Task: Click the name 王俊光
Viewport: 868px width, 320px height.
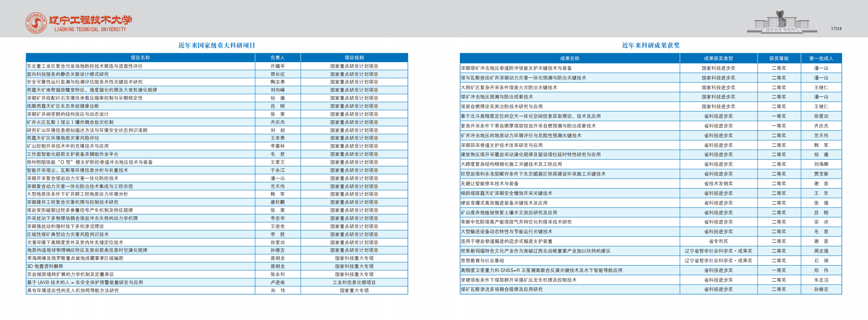Action: [x=278, y=226]
